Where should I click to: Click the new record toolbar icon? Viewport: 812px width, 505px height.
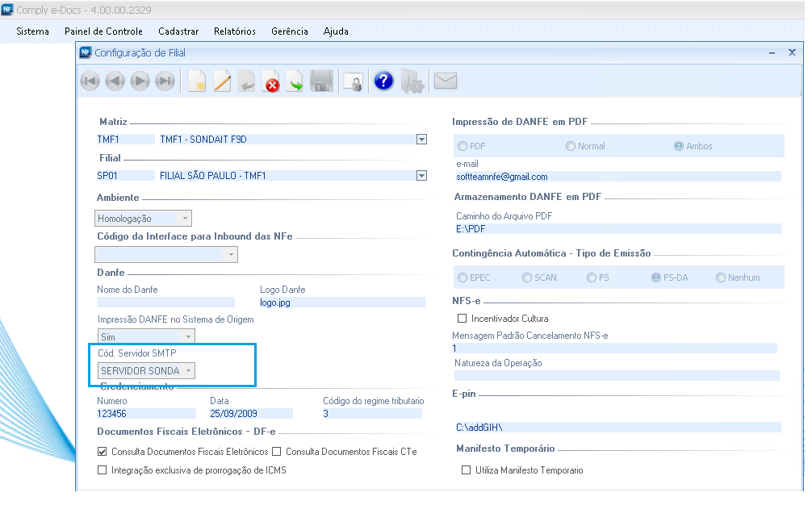197,81
